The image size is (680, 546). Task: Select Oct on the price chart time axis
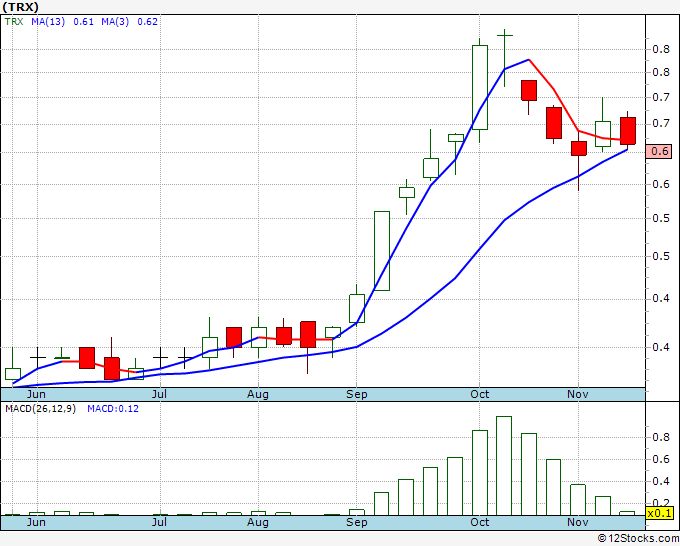tap(480, 394)
